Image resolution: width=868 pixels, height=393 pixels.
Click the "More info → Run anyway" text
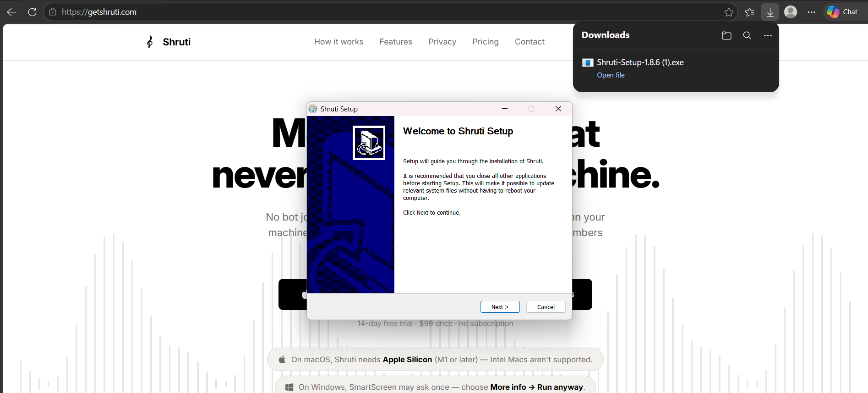[537, 387]
